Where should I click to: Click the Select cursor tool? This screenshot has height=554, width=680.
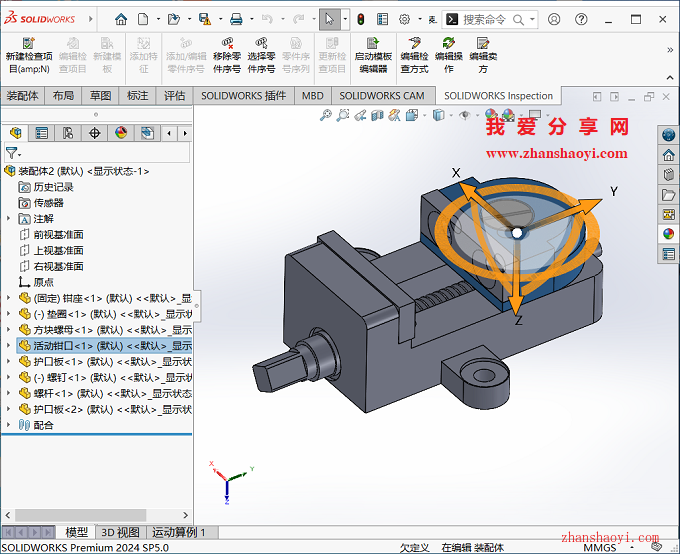click(330, 19)
